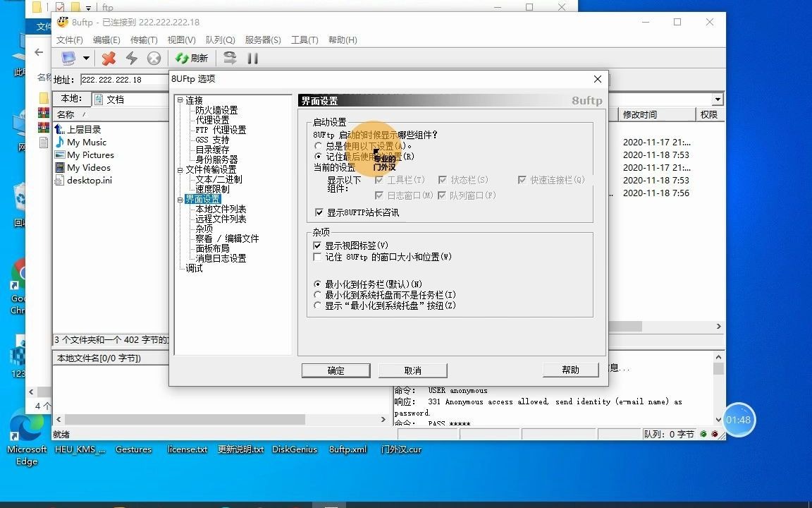Viewport: 812px width, 508px height.
Task: Select 最小化到系统托盘而不是任务栏 option
Action: click(x=319, y=295)
